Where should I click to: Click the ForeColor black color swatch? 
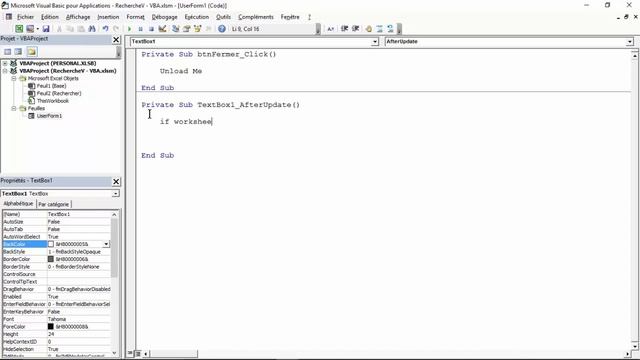[x=51, y=327]
